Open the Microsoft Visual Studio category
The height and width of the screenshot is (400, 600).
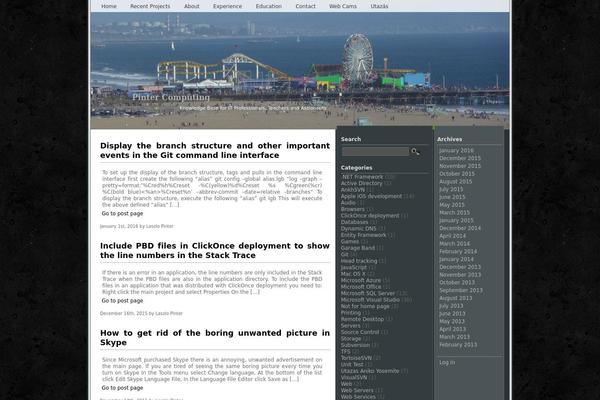(x=370, y=300)
